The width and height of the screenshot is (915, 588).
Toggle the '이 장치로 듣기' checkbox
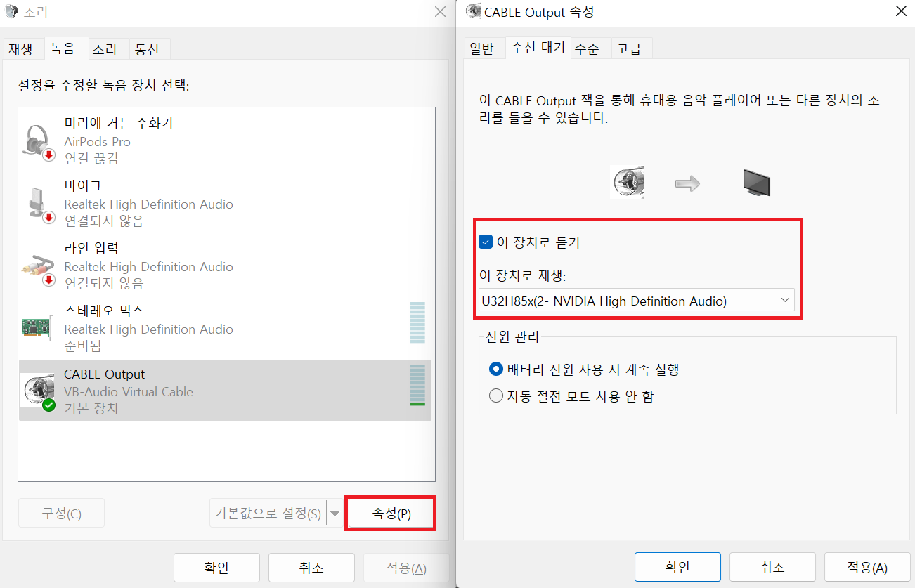point(486,242)
